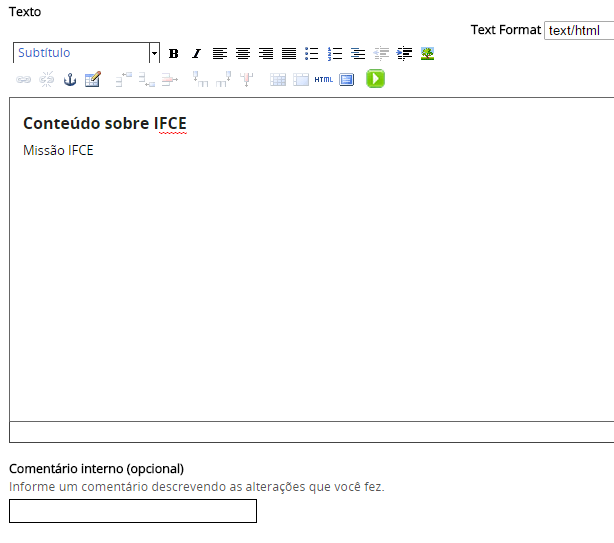This screenshot has height=543, width=614.
Task: Click the Comentário interno input field
Action: [x=133, y=511]
